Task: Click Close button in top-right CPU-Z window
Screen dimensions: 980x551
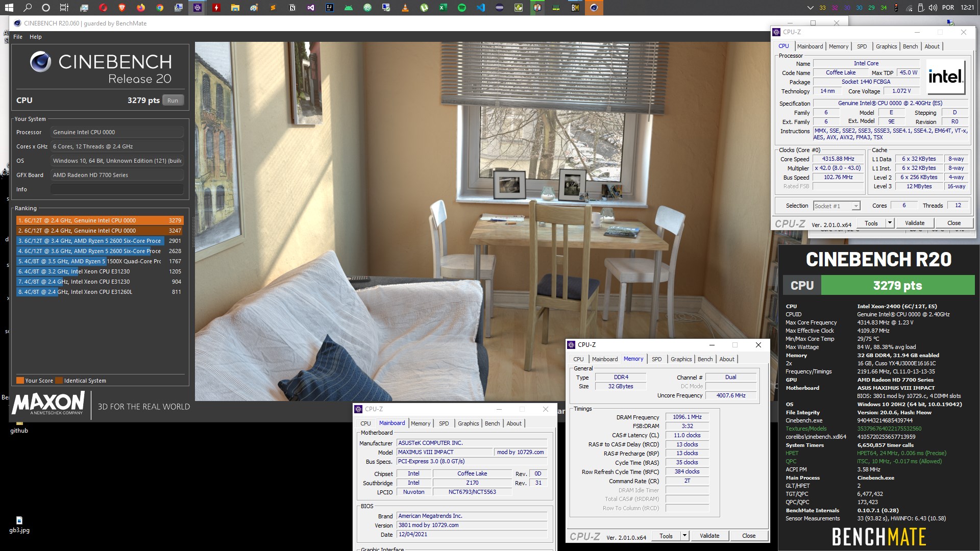Action: pyautogui.click(x=954, y=223)
